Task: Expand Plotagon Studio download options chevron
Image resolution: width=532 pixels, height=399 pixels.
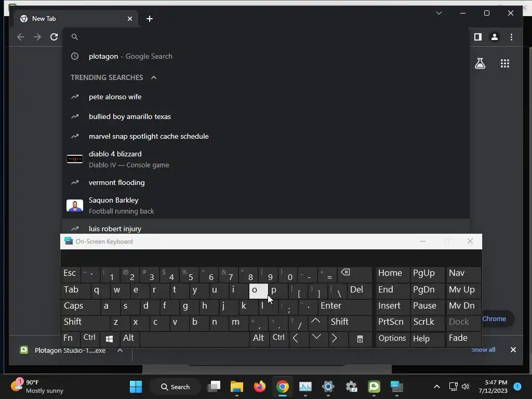Action: coord(120,351)
